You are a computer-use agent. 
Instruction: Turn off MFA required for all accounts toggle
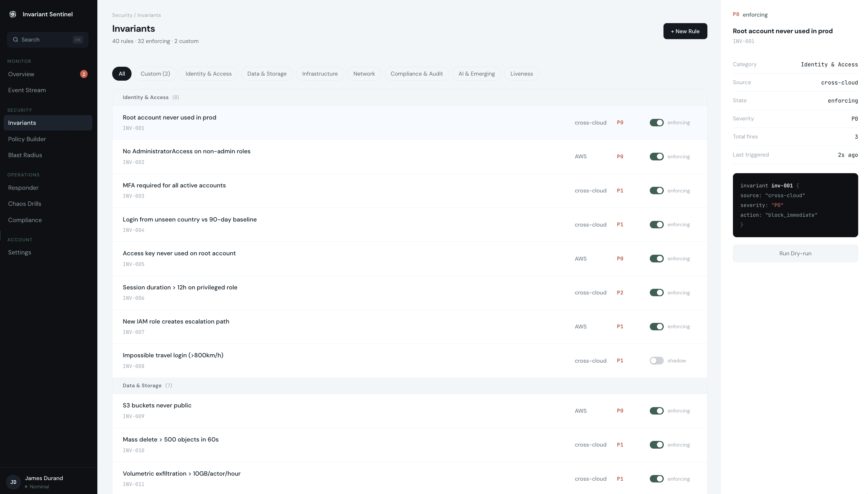coord(656,191)
